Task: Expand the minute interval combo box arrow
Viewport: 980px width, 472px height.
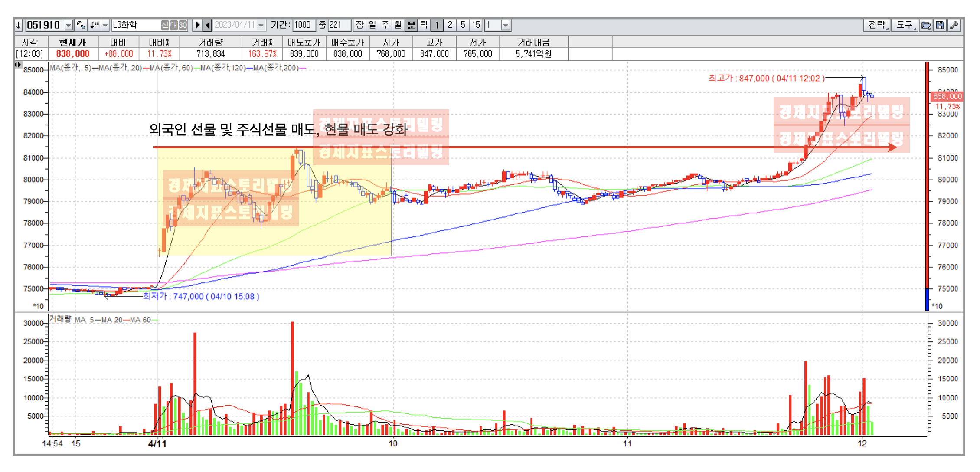Action: [506, 25]
